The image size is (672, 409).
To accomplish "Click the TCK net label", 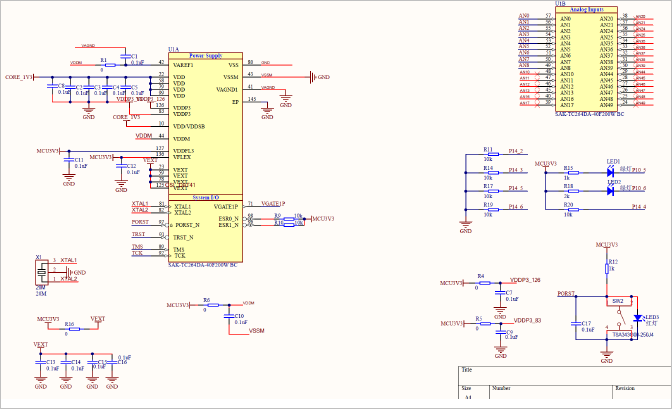I will pos(137,253).
